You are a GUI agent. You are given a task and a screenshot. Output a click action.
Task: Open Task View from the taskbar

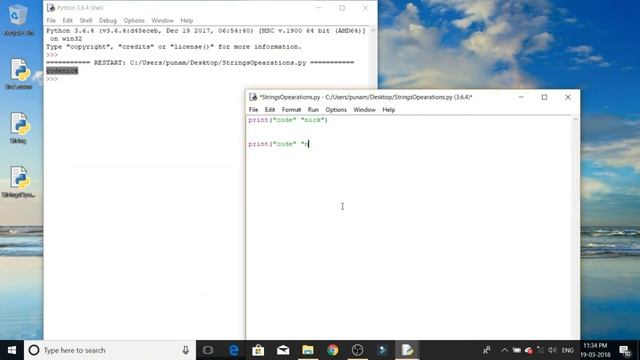(208, 350)
